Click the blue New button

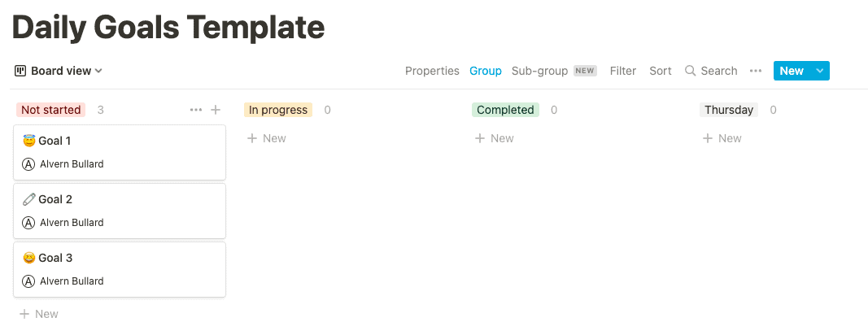(x=792, y=71)
